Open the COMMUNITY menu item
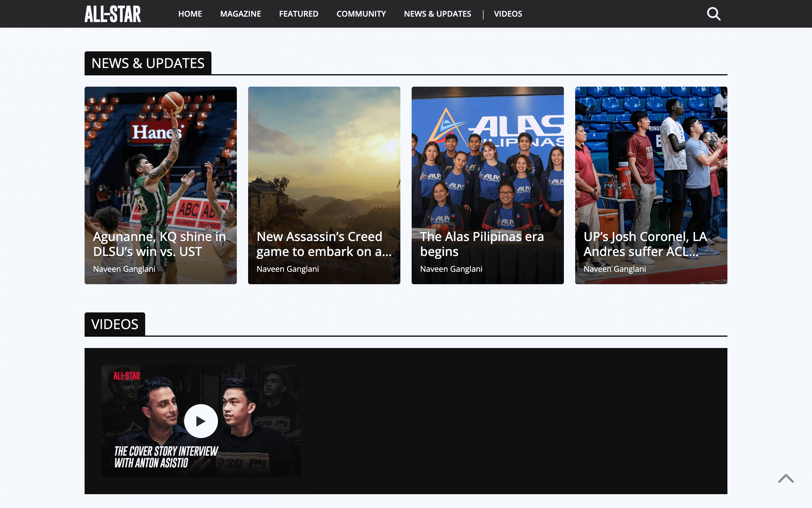The width and height of the screenshot is (812, 508). (361, 14)
